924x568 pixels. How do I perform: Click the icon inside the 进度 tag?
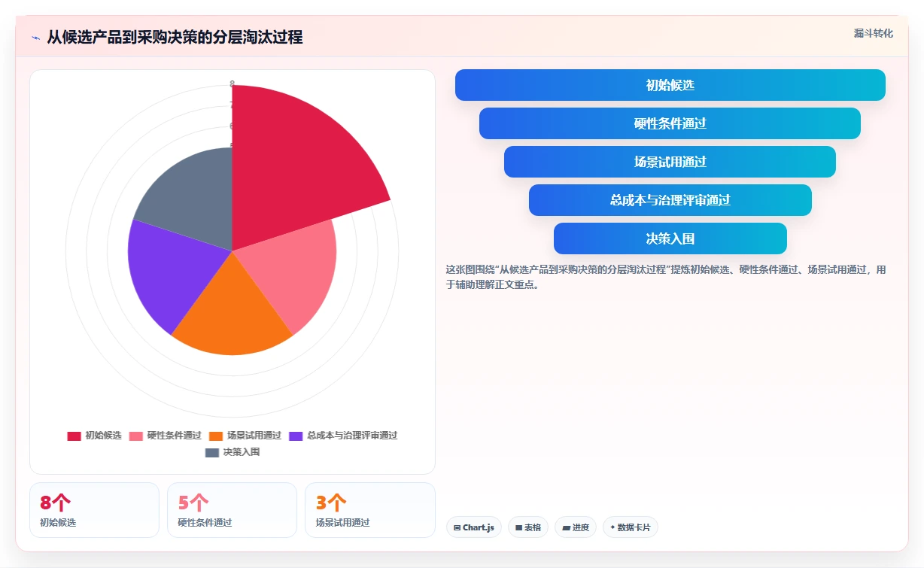(x=566, y=528)
